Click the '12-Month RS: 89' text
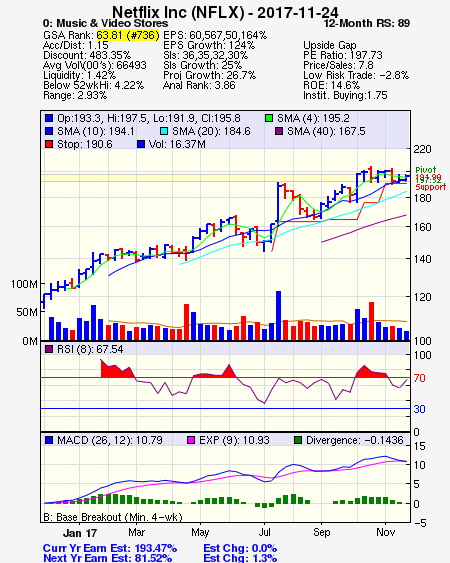This screenshot has height=563, width=450. pos(367,23)
